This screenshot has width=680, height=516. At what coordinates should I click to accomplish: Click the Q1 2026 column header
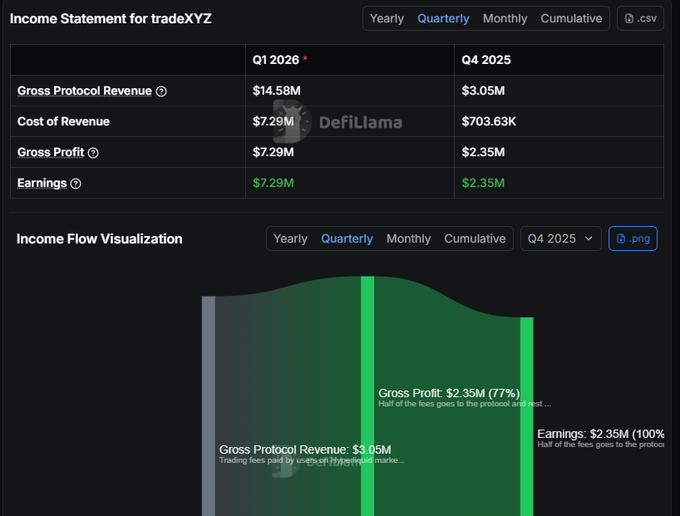point(276,60)
